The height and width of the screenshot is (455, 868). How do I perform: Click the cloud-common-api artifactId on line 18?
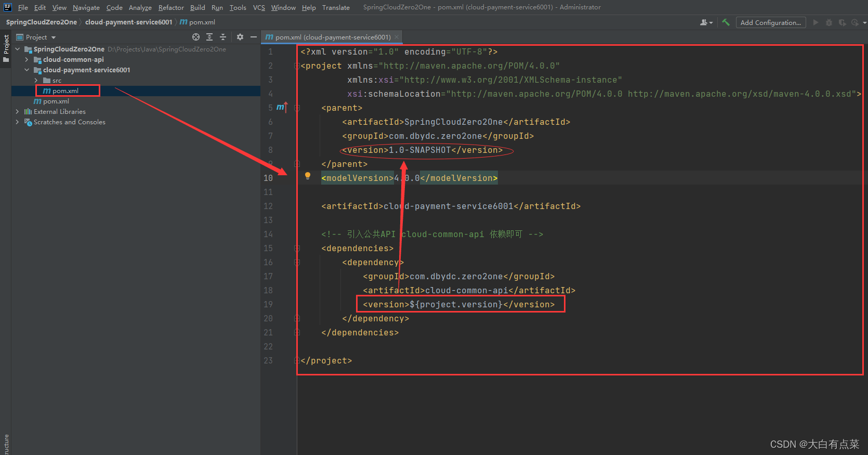(x=467, y=290)
